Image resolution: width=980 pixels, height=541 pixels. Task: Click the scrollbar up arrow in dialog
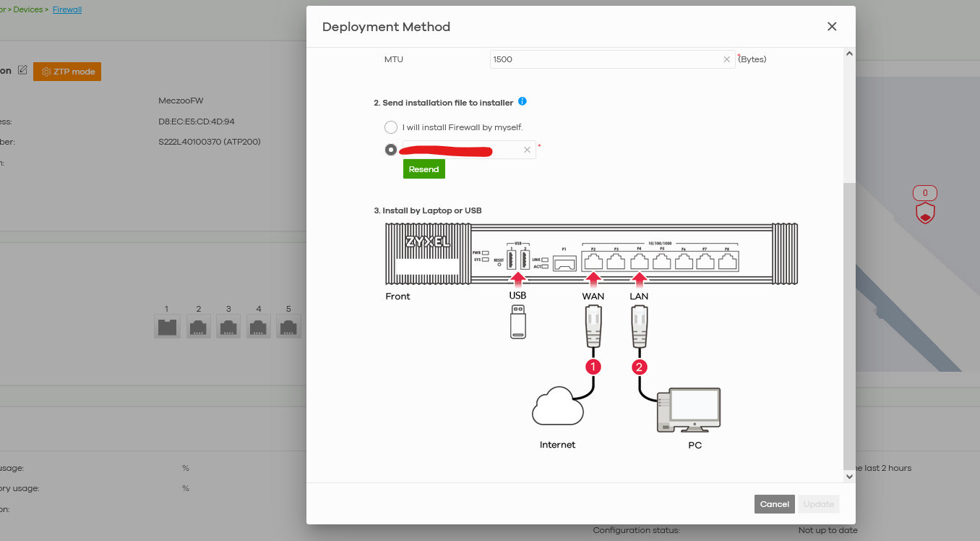pyautogui.click(x=849, y=54)
